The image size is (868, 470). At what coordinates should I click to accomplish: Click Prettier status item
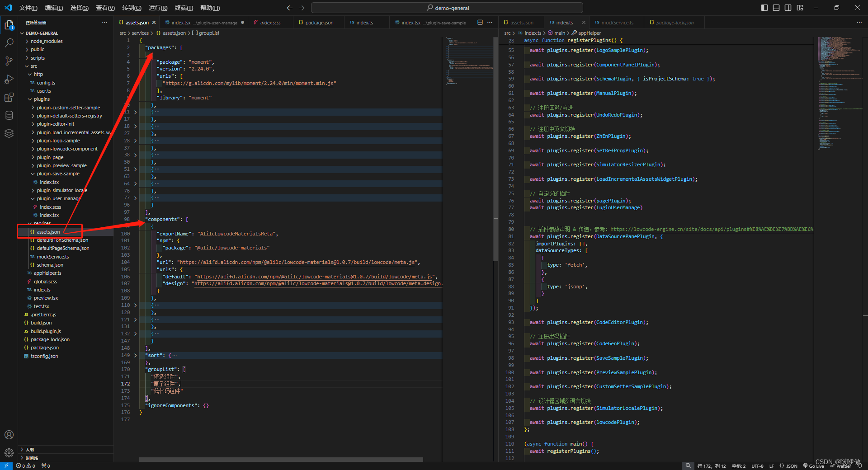click(x=841, y=466)
